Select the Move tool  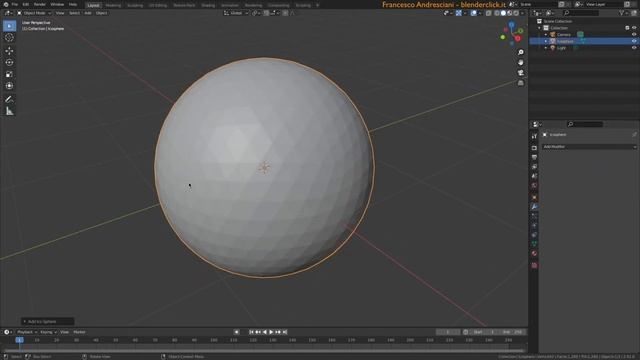tap(9, 51)
